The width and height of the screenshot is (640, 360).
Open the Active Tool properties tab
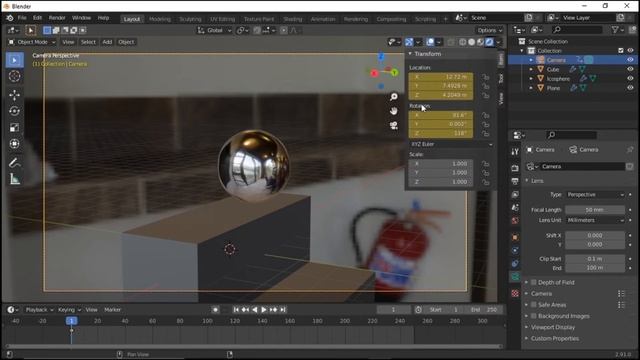coord(515,152)
